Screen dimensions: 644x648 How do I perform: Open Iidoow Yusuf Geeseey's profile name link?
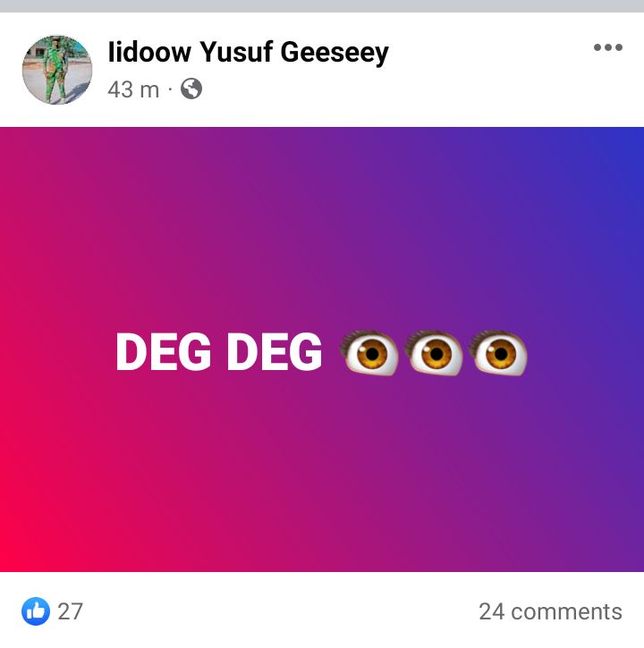coord(248,53)
